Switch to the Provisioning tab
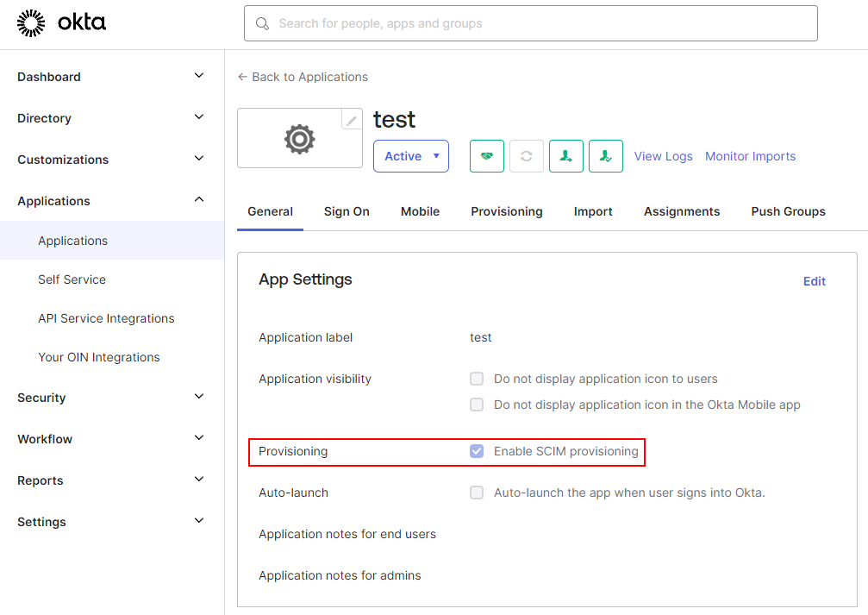868x615 pixels. 507,211
